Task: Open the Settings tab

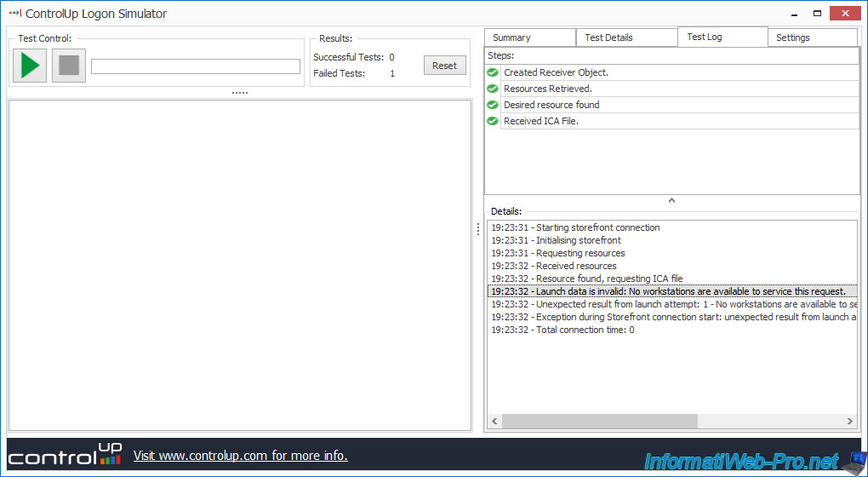Action: pyautogui.click(x=812, y=37)
